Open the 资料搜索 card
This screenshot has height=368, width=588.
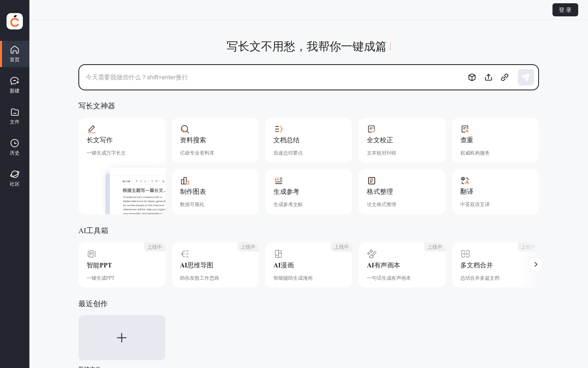click(215, 140)
